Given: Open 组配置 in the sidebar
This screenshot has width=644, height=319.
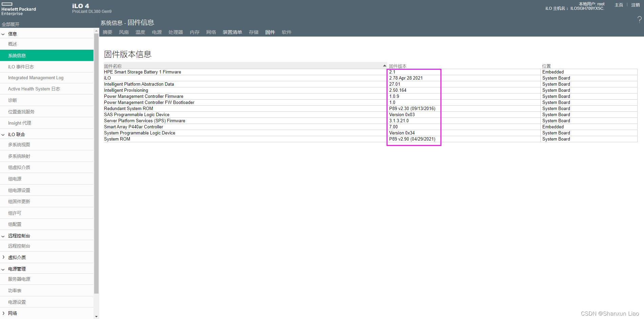Looking at the screenshot, I should (x=47, y=224).
